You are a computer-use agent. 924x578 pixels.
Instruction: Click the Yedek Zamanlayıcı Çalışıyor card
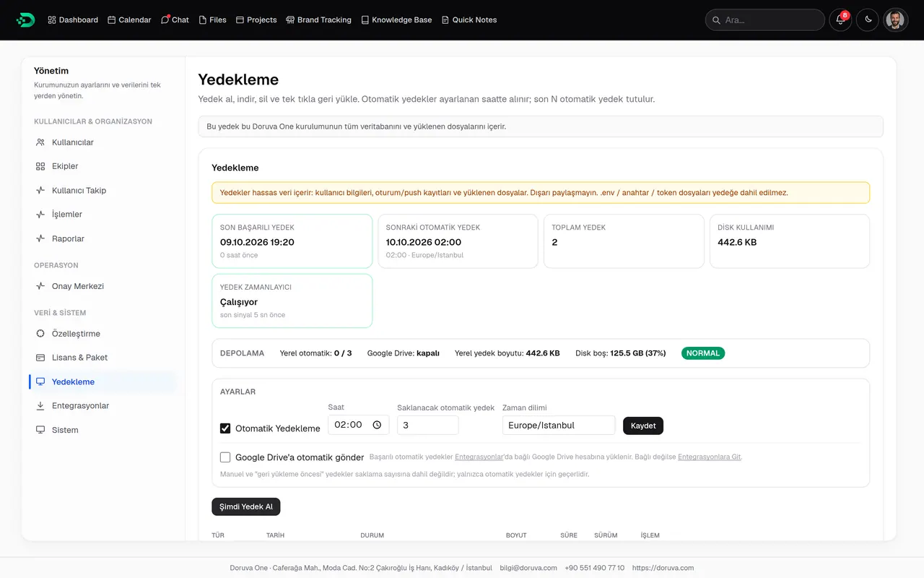(292, 301)
